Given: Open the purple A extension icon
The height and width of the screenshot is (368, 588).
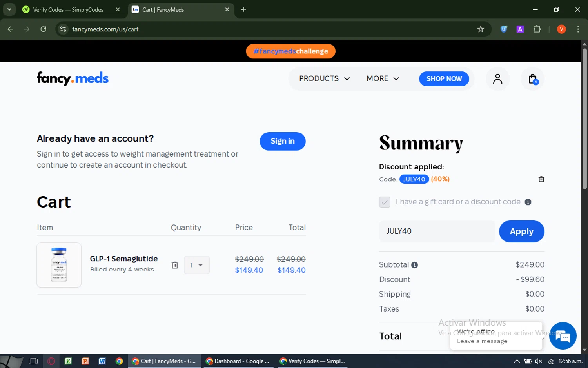Looking at the screenshot, I should tap(520, 29).
